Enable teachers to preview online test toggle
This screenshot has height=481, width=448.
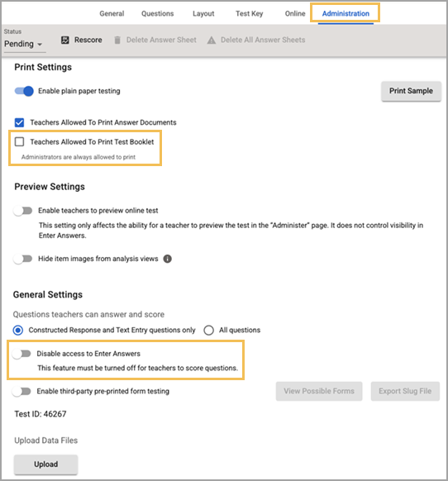[x=22, y=211]
